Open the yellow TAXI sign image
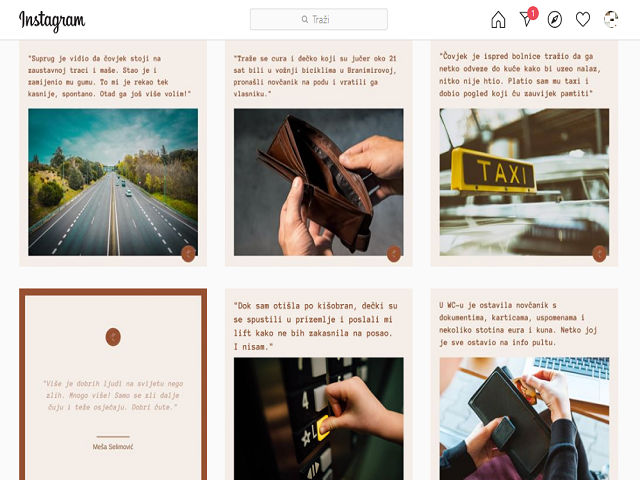This screenshot has height=480, width=640. click(524, 182)
